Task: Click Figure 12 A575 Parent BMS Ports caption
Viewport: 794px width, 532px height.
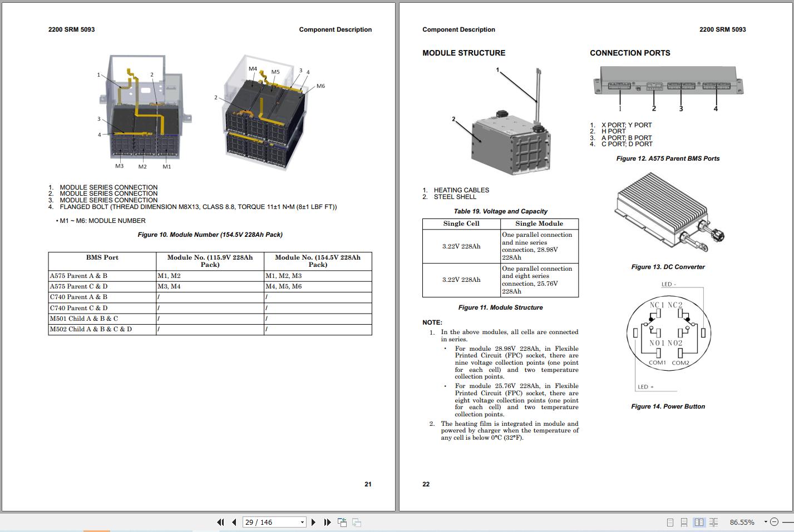Action: 668,158
